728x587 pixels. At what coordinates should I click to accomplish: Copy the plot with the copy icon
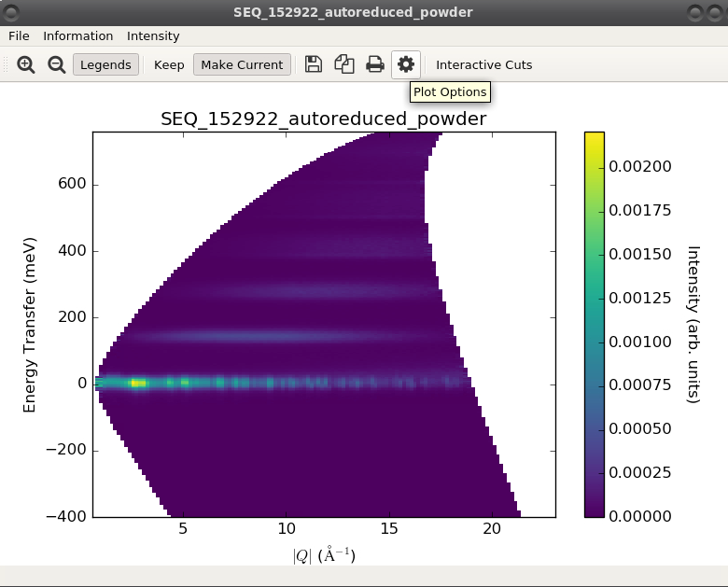point(344,64)
